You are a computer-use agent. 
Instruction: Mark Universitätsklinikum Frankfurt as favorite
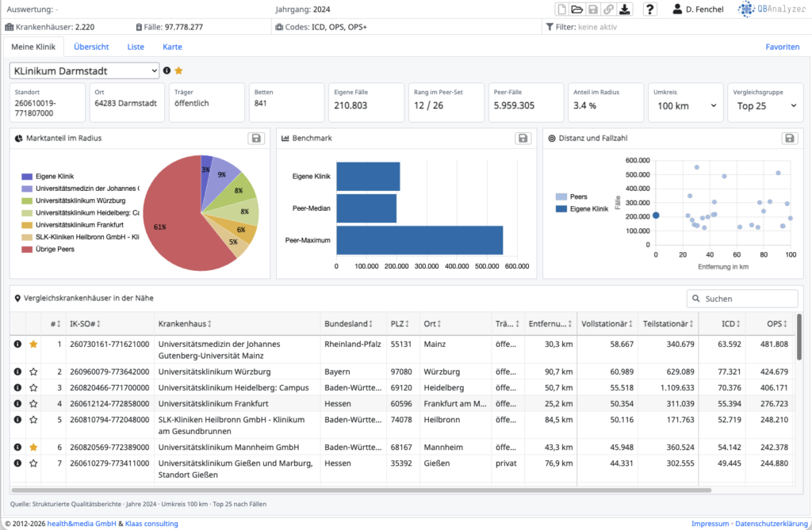(x=33, y=403)
